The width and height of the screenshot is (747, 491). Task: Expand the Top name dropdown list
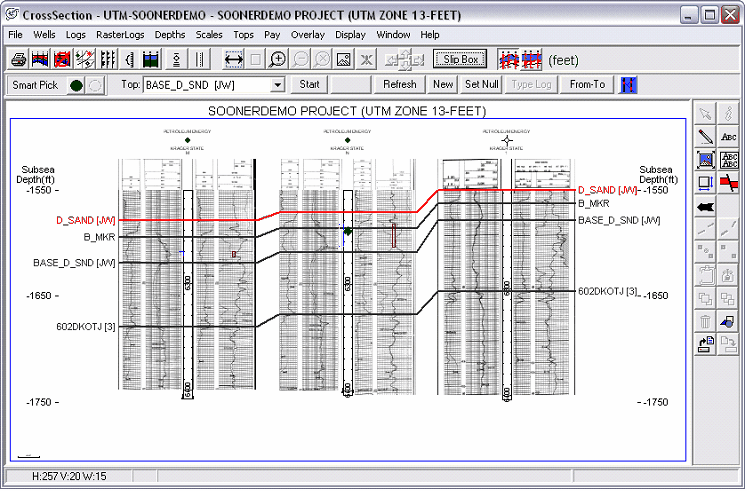point(277,85)
